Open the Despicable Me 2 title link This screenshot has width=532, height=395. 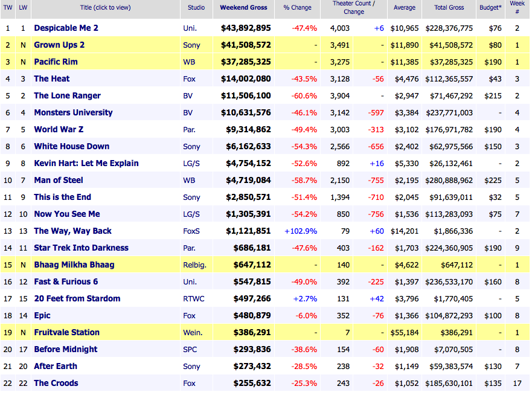coord(66,28)
